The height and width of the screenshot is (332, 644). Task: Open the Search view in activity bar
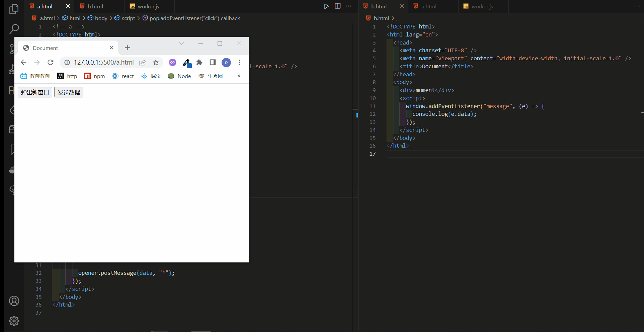coord(14,29)
